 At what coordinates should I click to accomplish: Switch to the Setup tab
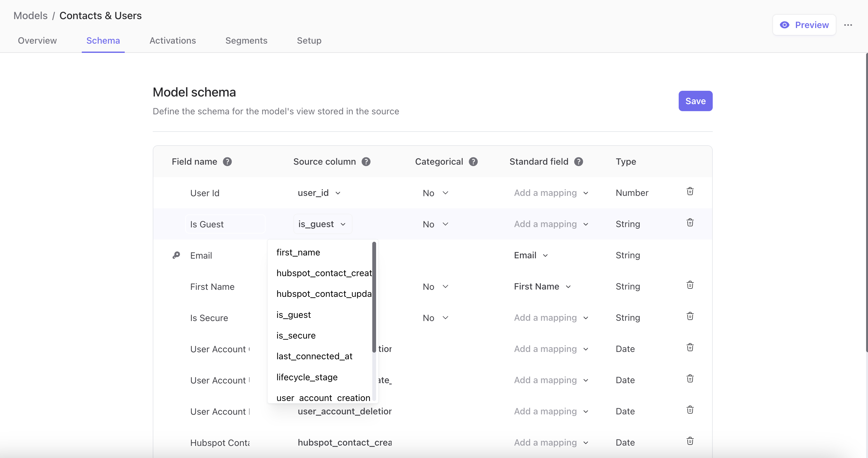pyautogui.click(x=309, y=40)
